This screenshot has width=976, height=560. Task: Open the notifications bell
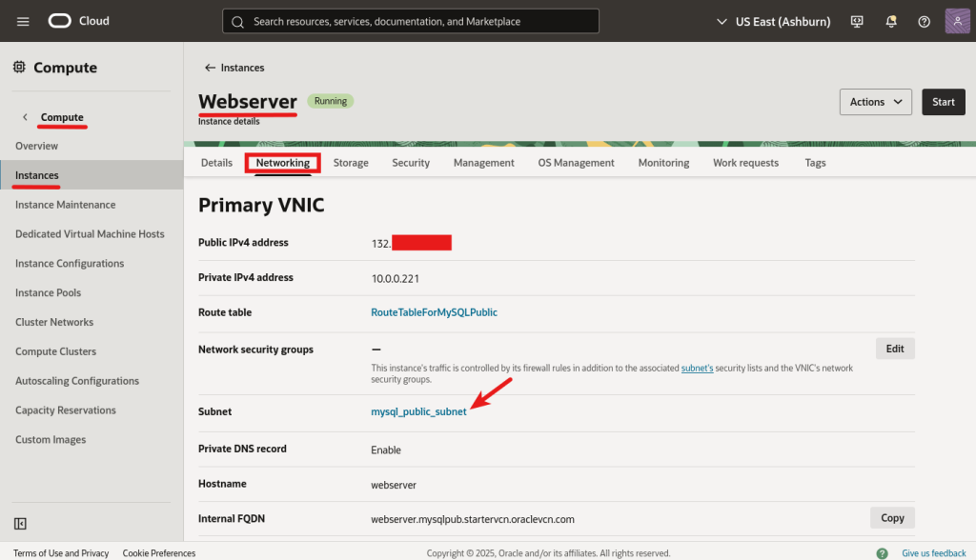click(x=891, y=22)
